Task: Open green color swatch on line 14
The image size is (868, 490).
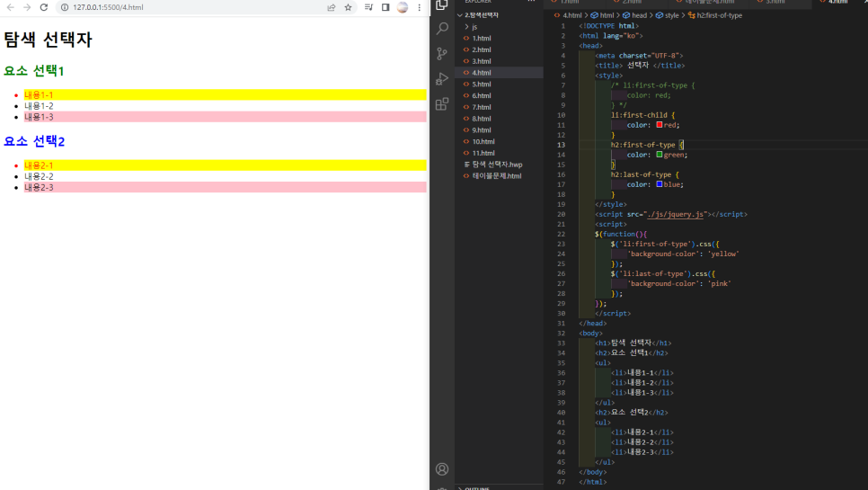Action: pos(660,155)
